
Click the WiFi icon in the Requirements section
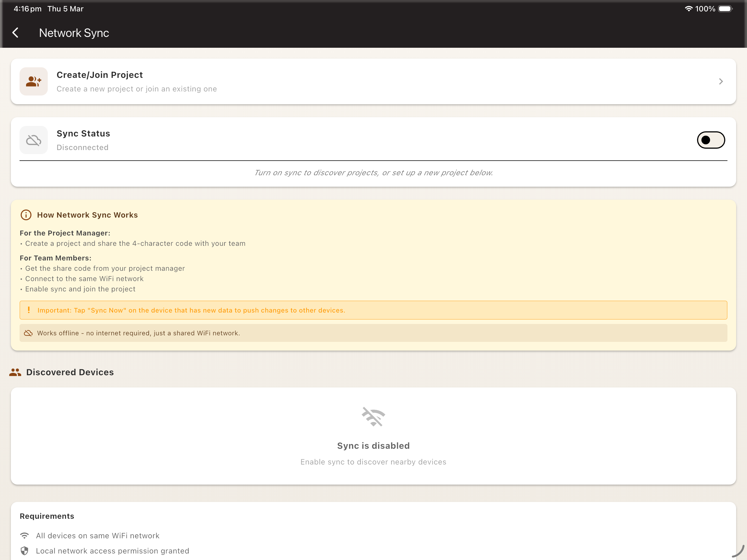click(24, 535)
